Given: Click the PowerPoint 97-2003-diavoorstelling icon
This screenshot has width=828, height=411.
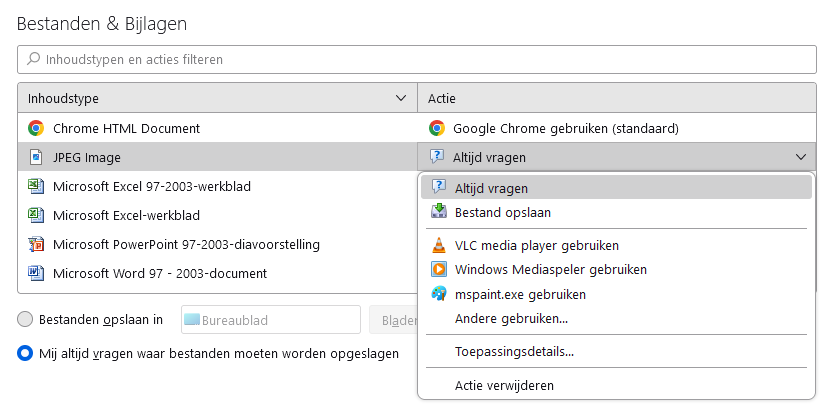Looking at the screenshot, I should coord(36,244).
